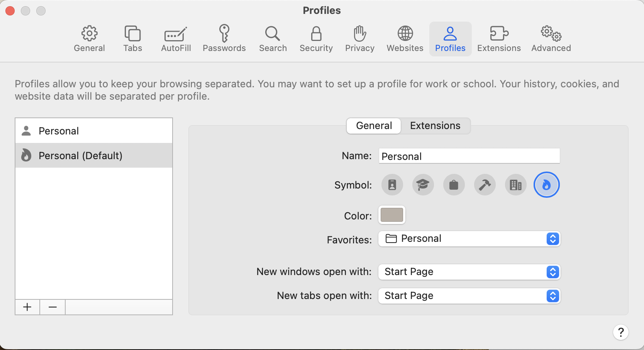
Task: Open the Websites settings icon
Action: tap(405, 39)
